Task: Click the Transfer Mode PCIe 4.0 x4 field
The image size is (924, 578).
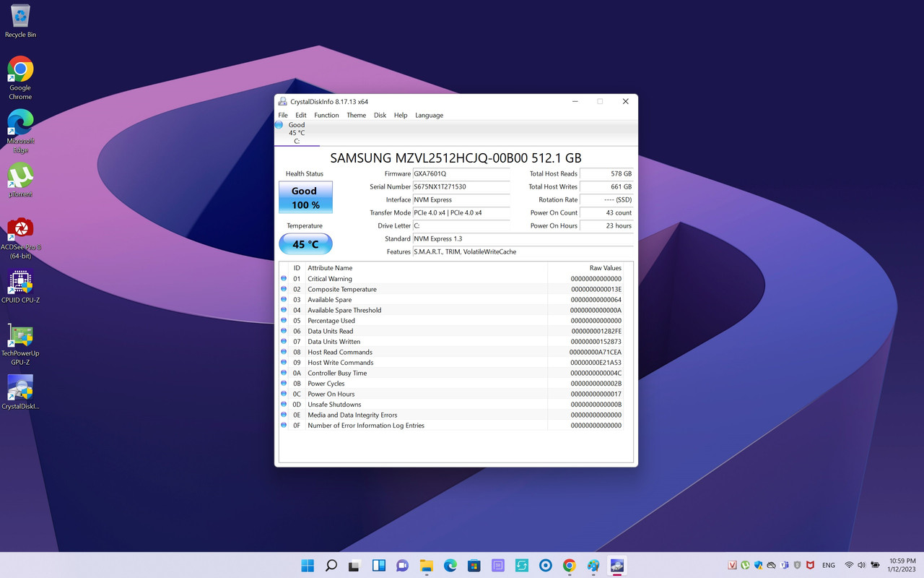Action: 461,213
